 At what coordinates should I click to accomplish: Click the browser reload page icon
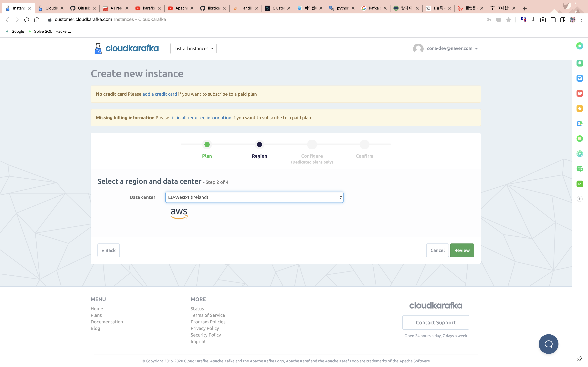[27, 20]
